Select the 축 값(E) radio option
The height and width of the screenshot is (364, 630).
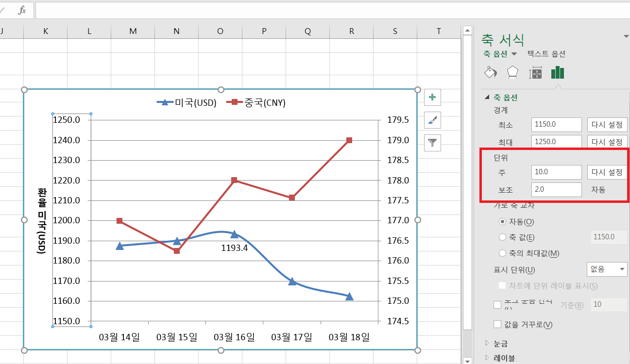(x=503, y=237)
